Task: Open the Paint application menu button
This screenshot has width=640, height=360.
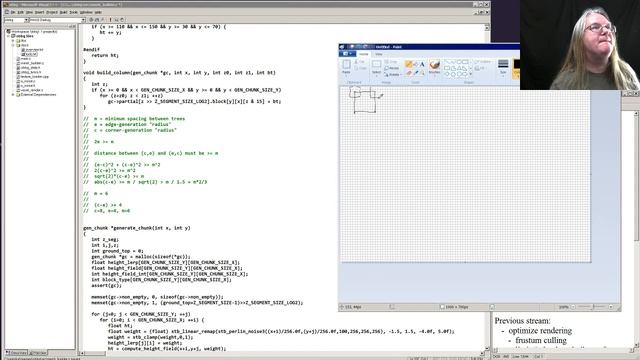Action: tap(347, 53)
